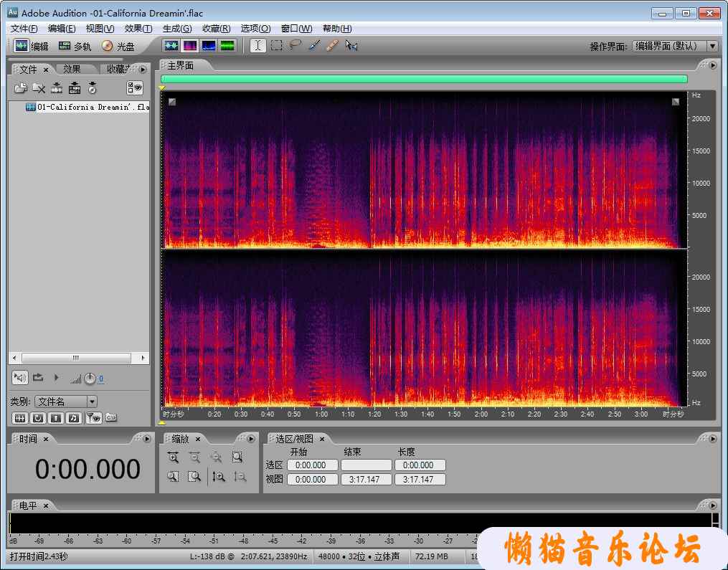Screen dimensions: 728x570
Task: Click Zoom In to Left Edge of Selection
Action: [x=173, y=477]
